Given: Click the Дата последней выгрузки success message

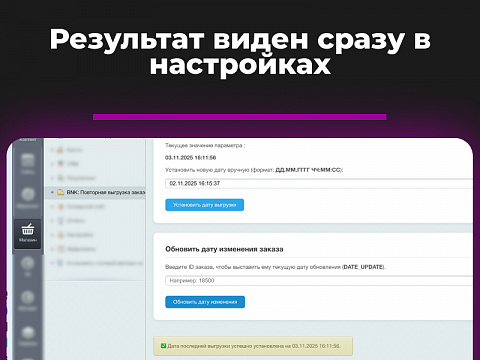Looking at the screenshot, I should click(253, 346).
